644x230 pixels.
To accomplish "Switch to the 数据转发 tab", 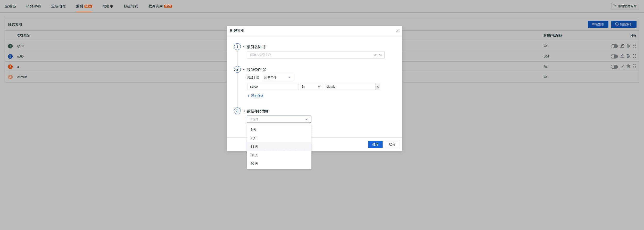I will point(131,6).
